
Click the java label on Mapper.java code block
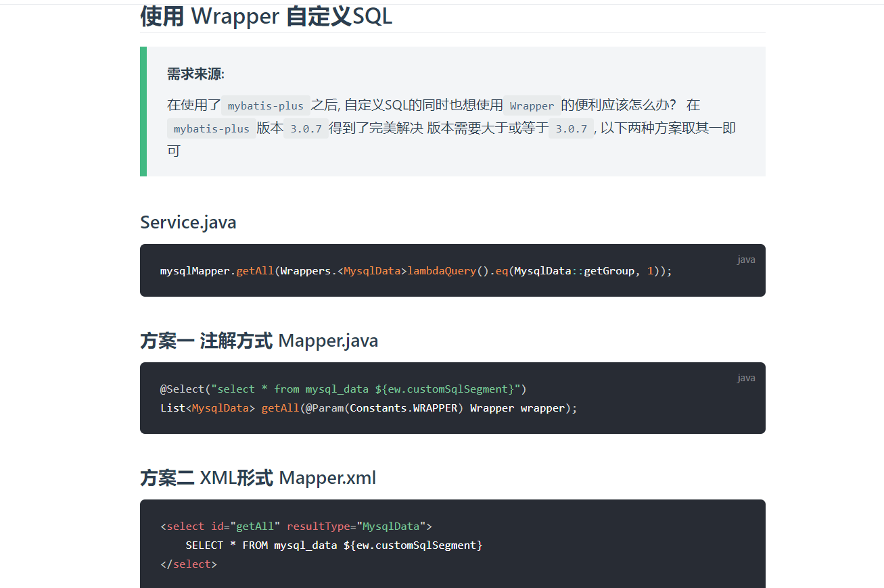(745, 377)
